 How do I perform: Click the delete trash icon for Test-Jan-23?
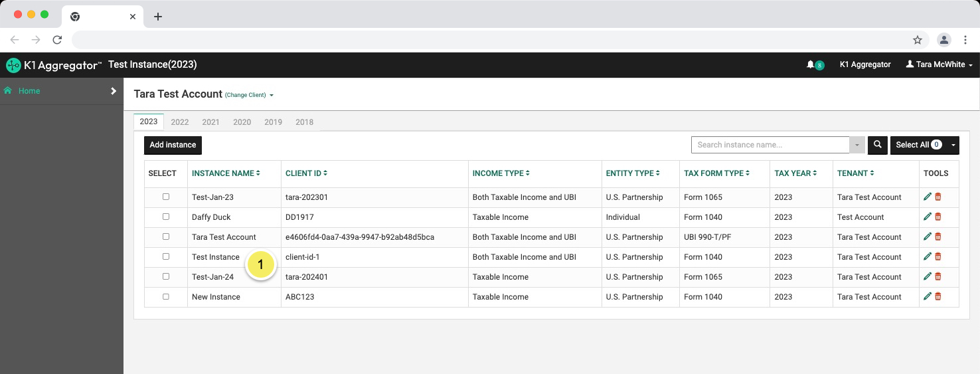[x=938, y=197]
